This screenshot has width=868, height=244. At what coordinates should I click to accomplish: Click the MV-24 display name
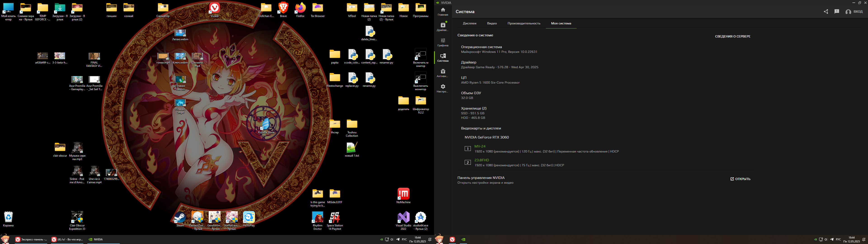click(480, 146)
